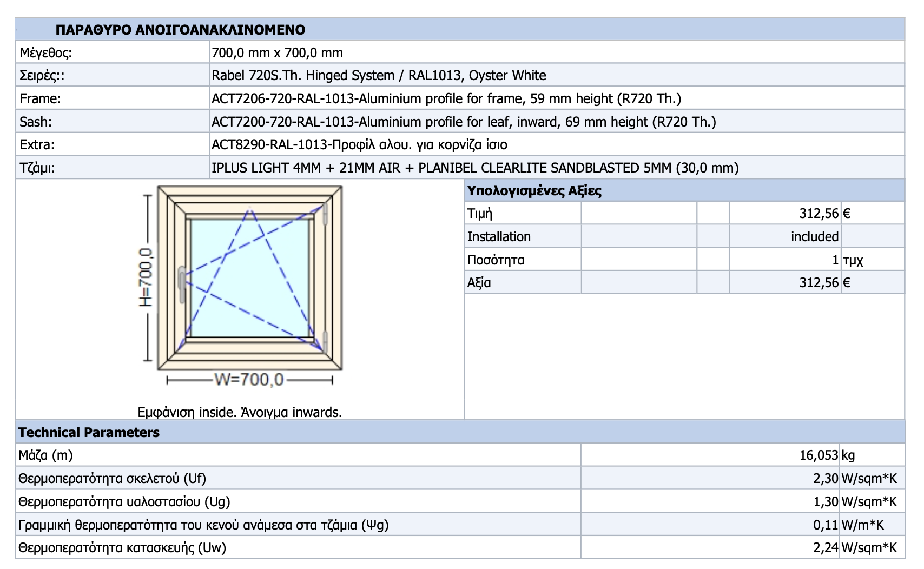Click the Frame label cell
The image size is (924, 569).
click(113, 98)
